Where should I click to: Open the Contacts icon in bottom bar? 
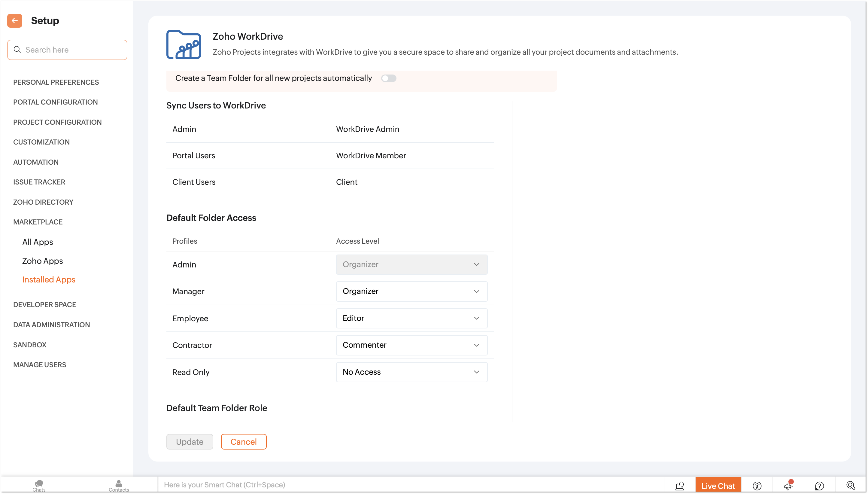(119, 485)
